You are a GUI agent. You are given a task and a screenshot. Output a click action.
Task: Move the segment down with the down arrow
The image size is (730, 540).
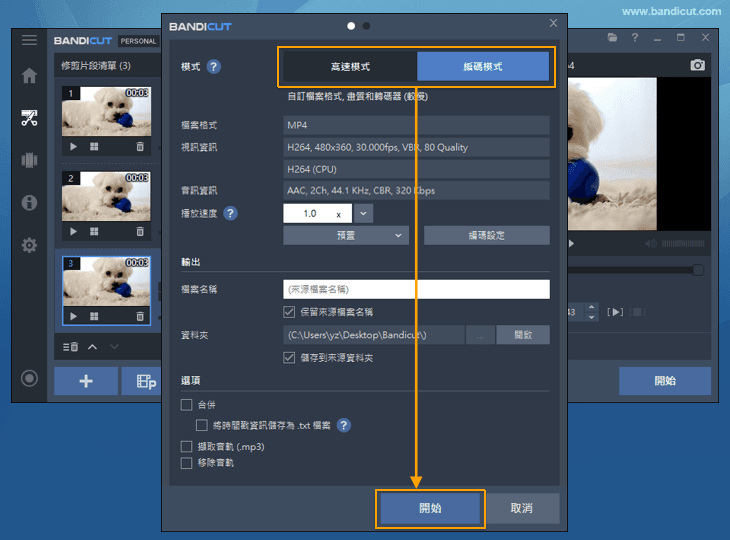click(114, 347)
